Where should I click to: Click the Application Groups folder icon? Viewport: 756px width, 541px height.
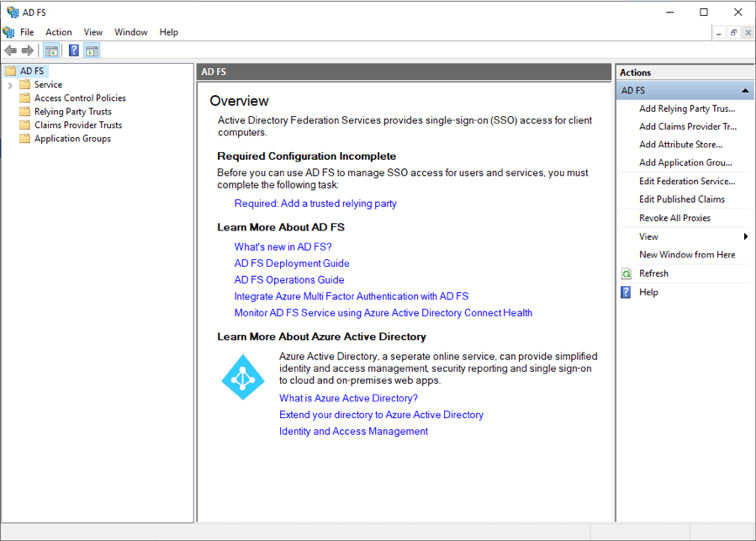[x=25, y=138]
